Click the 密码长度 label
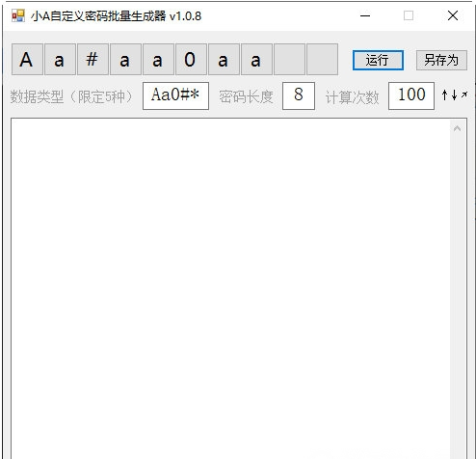This screenshot has width=476, height=459. [246, 96]
